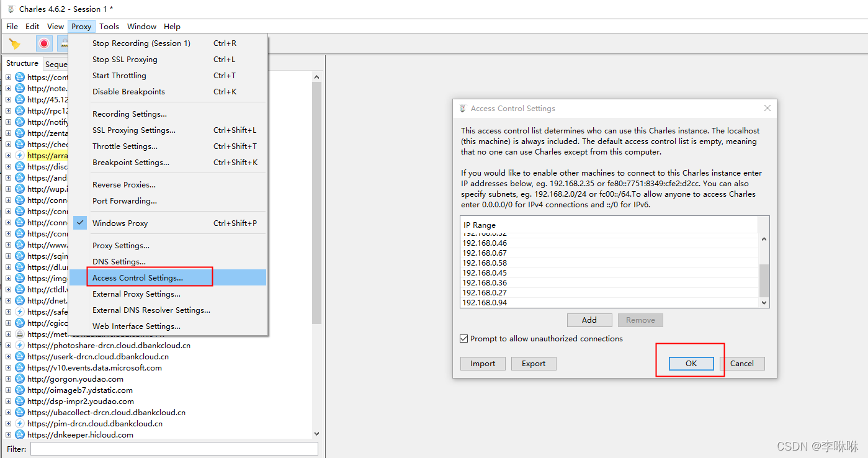Choose Stop Recording (Session 1) entry

pyautogui.click(x=168, y=43)
